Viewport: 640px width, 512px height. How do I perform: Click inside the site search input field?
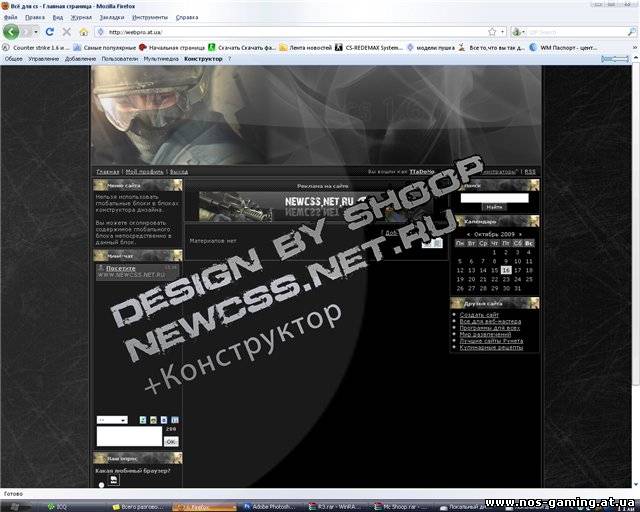click(494, 198)
